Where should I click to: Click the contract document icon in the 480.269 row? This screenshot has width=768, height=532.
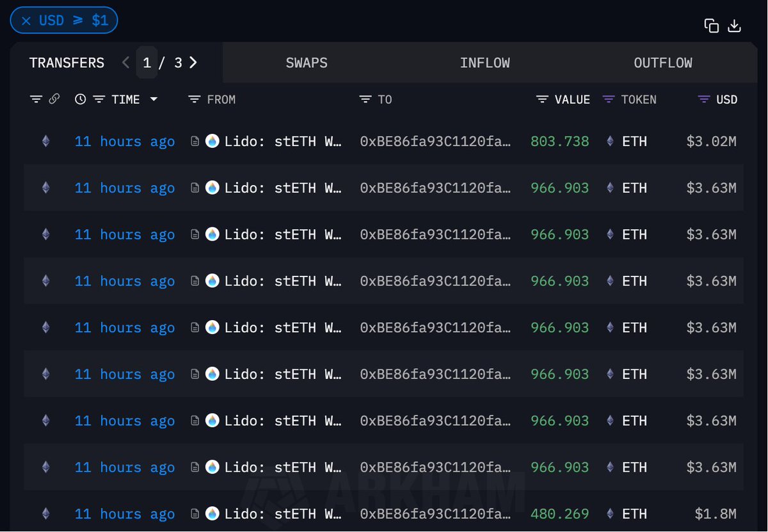tap(195, 514)
